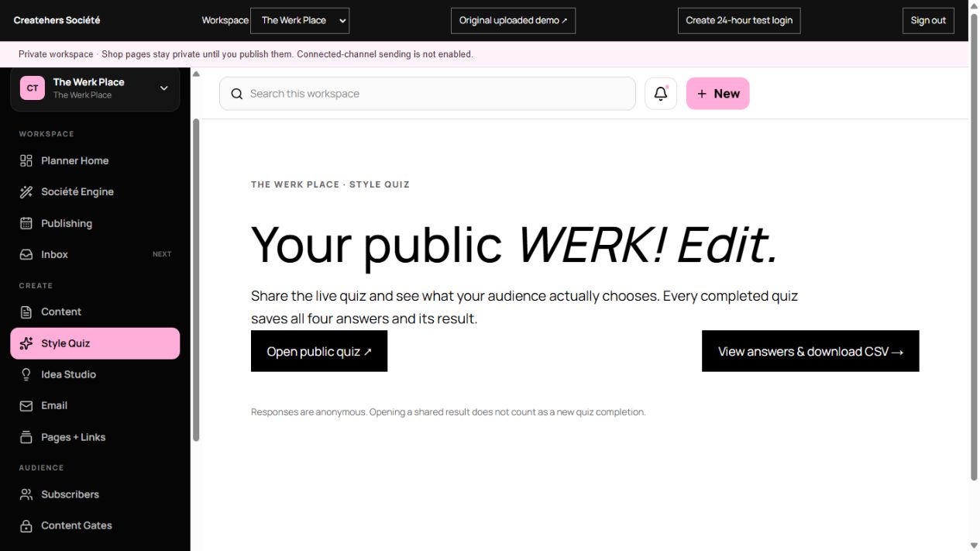Select Style Quiz menu item
This screenshot has width=980, height=551.
[95, 343]
